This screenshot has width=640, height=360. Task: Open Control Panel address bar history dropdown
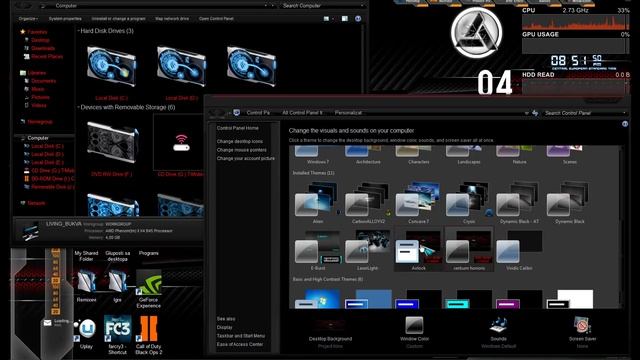527,113
